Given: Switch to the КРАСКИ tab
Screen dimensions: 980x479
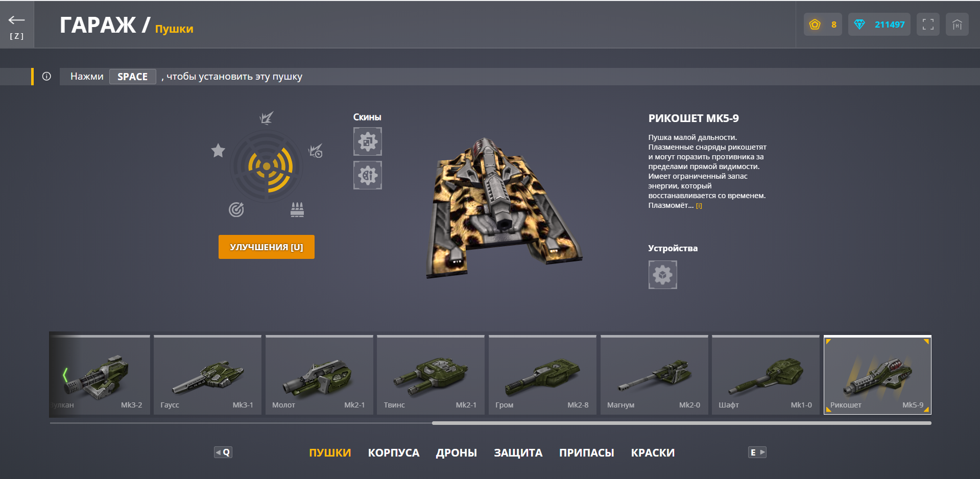Looking at the screenshot, I should pos(653,452).
